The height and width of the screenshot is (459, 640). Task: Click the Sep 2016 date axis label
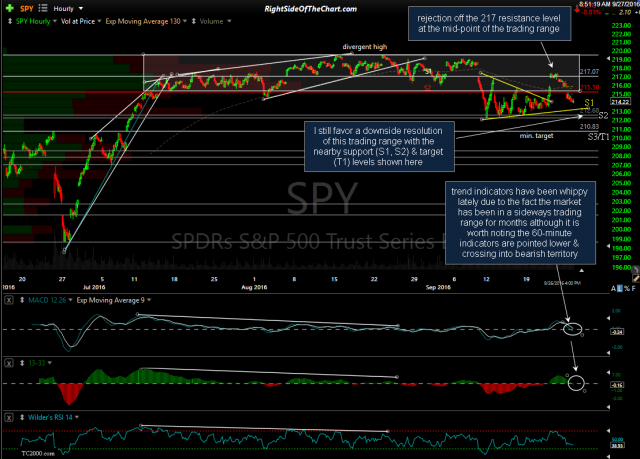click(438, 287)
